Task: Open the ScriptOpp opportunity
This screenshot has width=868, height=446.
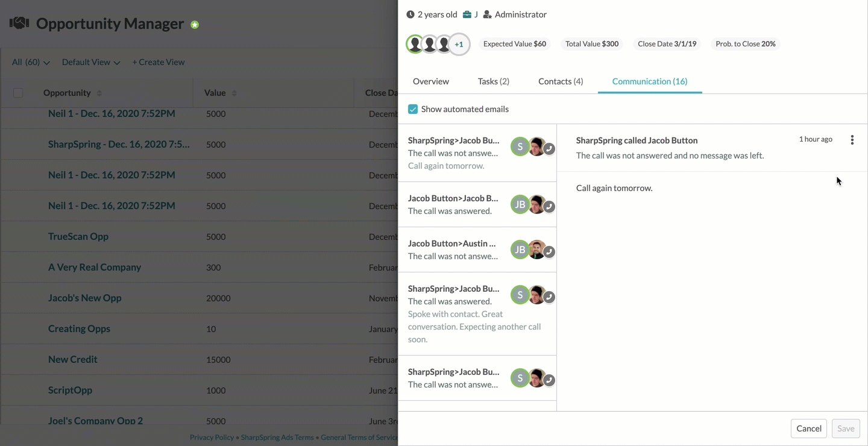Action: pyautogui.click(x=70, y=390)
